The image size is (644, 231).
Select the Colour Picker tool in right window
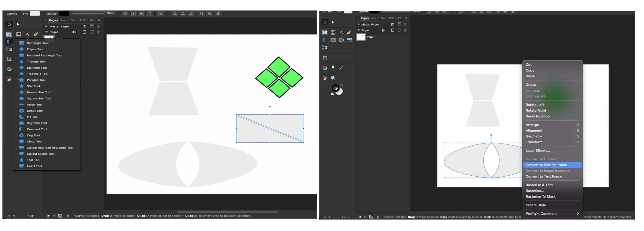pyautogui.click(x=341, y=68)
